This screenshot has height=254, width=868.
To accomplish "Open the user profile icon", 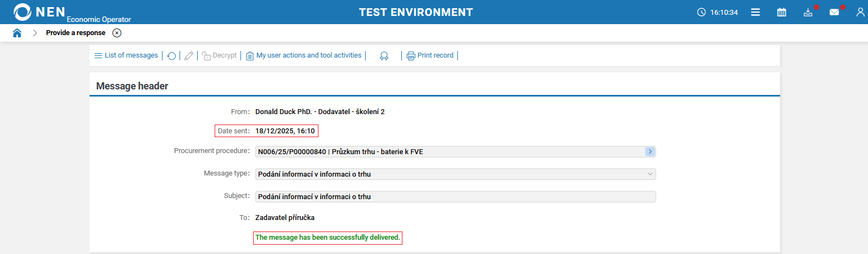I will (x=860, y=12).
